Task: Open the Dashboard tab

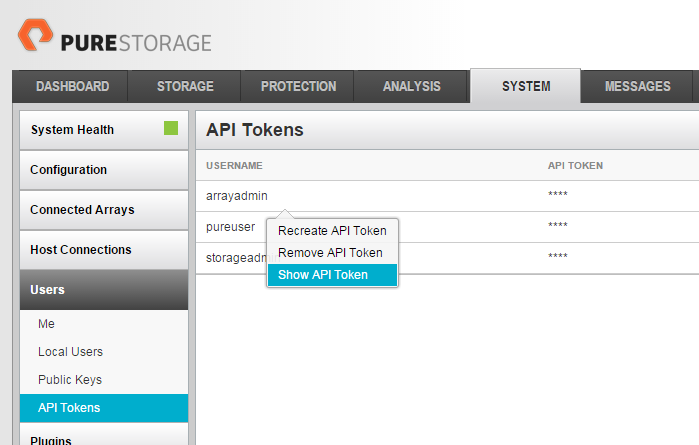Action: pyautogui.click(x=72, y=86)
